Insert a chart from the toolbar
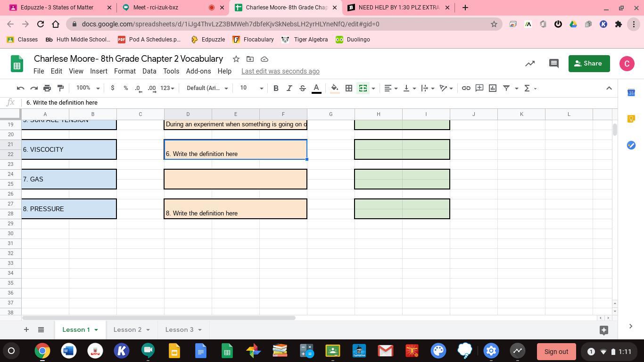 point(493,88)
